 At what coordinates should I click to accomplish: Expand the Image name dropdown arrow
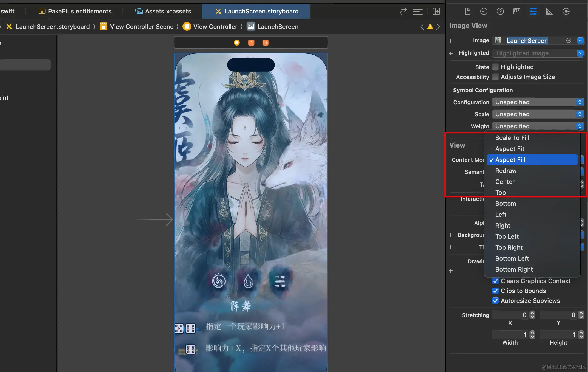580,41
